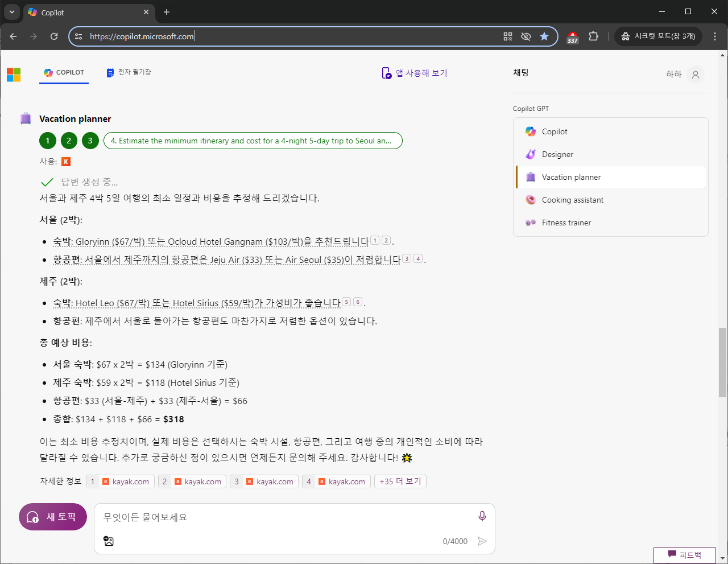Open the 피드백 feedback button
The image size is (728, 564).
click(x=684, y=555)
